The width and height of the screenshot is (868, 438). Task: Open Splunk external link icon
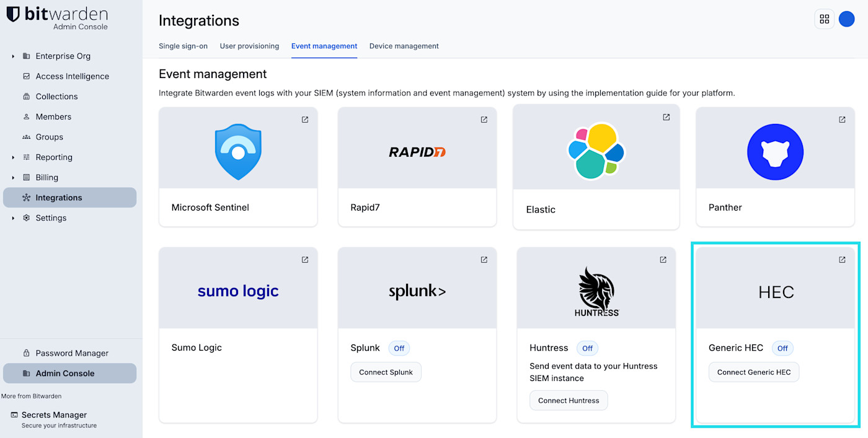coord(484,260)
